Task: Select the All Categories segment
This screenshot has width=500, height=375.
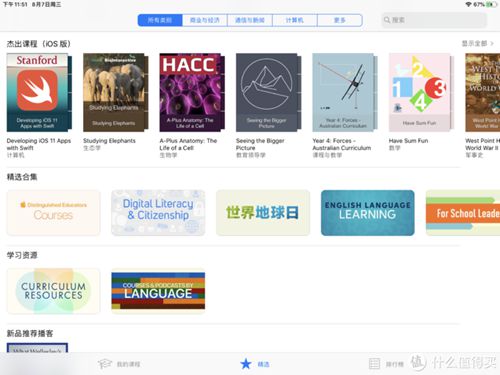Action: [x=160, y=20]
